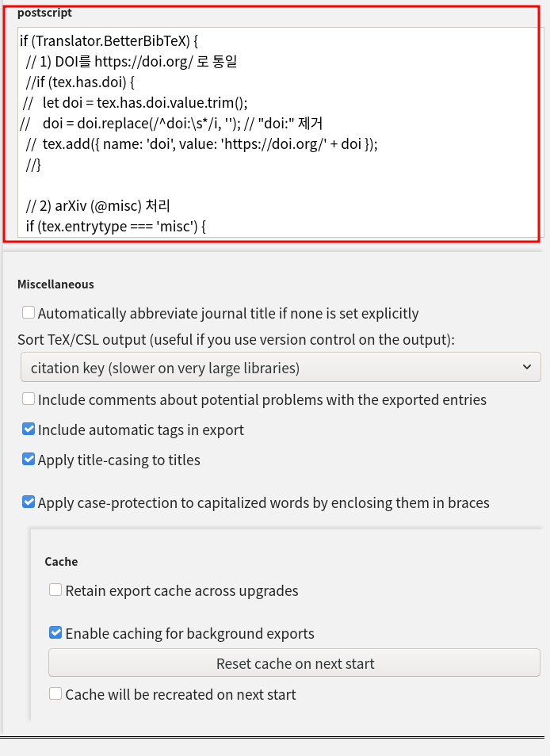This screenshot has height=756, width=550.
Task: Uncheck include automatic tags in export
Action: click(x=29, y=430)
